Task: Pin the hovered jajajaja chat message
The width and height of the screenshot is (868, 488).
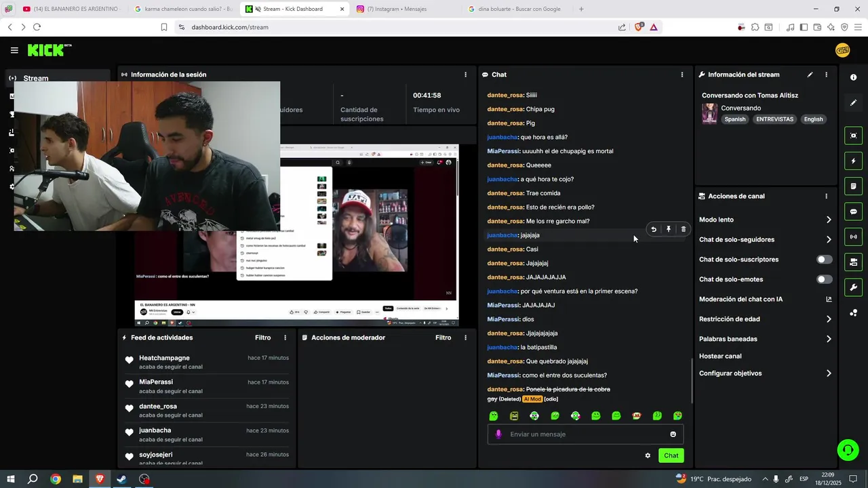Action: pyautogui.click(x=669, y=229)
